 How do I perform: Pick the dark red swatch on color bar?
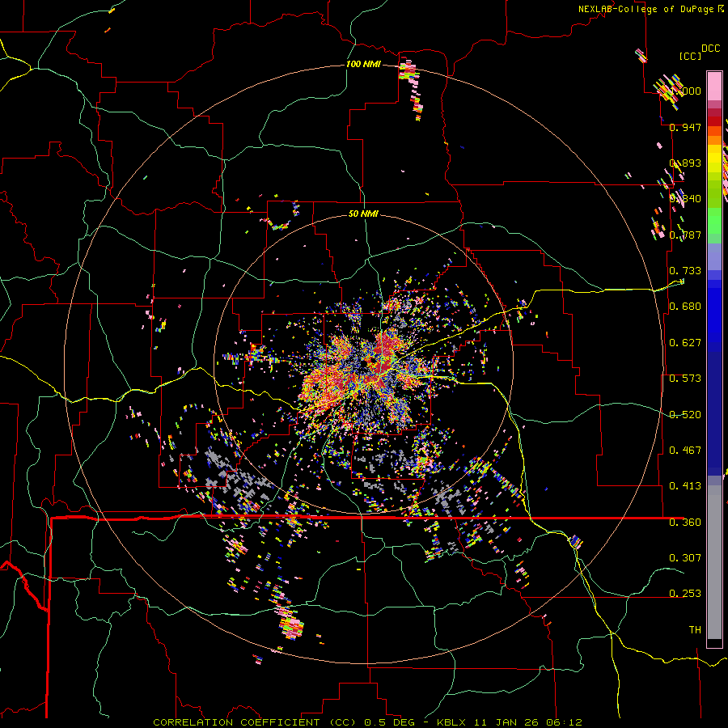pos(714,121)
